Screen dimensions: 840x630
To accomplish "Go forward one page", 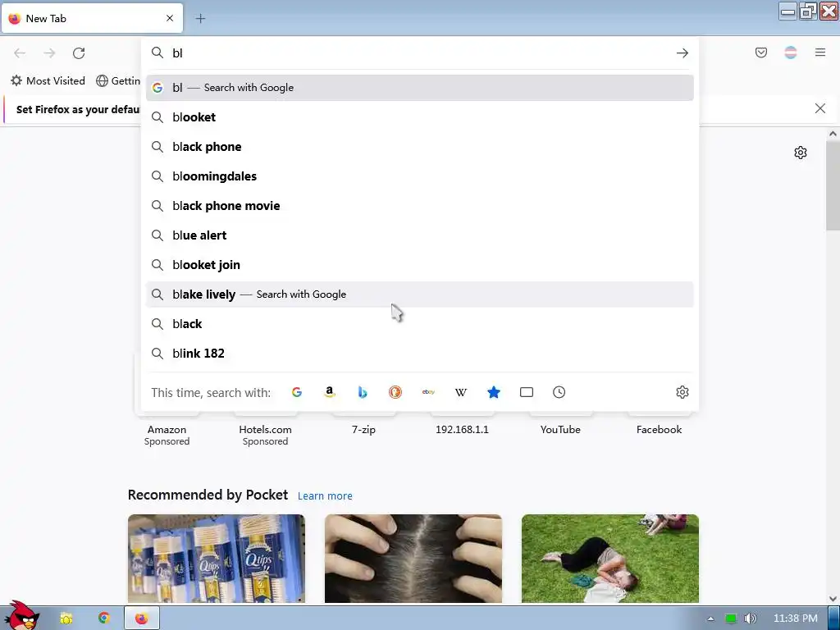I will (x=49, y=53).
